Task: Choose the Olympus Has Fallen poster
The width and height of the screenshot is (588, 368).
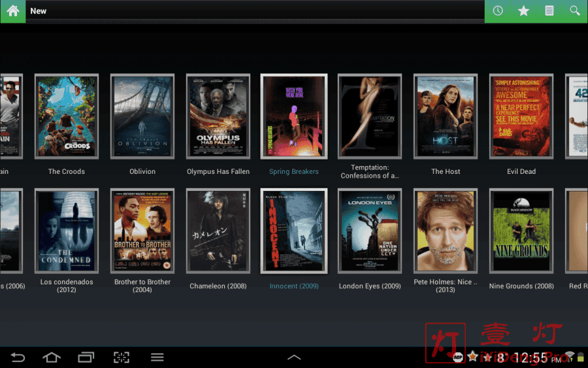Action: pos(218,116)
